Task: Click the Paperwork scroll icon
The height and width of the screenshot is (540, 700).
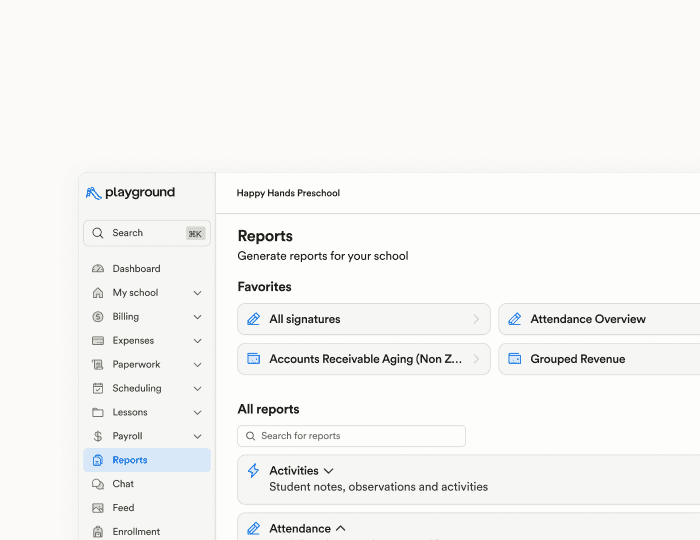Action: [x=98, y=365]
